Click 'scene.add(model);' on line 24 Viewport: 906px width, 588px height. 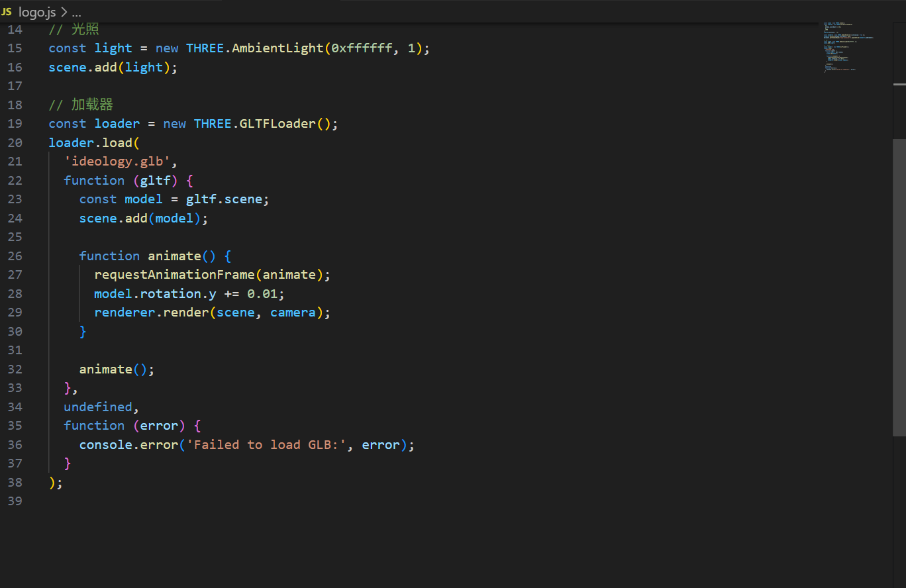click(144, 218)
